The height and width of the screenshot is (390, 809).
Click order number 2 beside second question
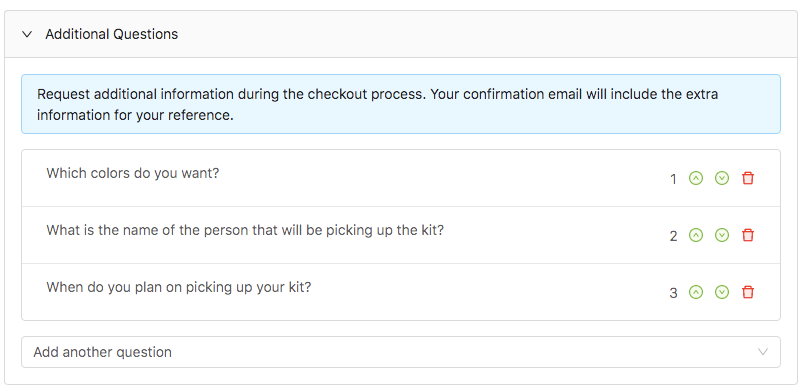click(673, 236)
